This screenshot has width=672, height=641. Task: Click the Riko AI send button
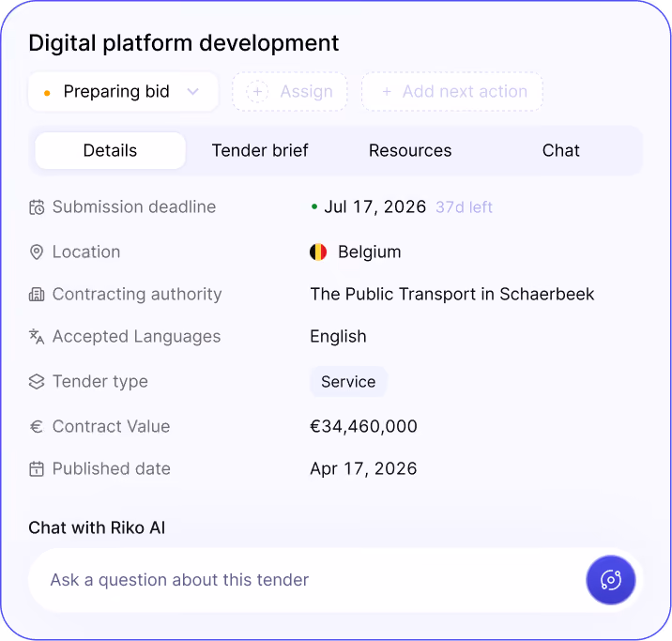pyautogui.click(x=611, y=580)
